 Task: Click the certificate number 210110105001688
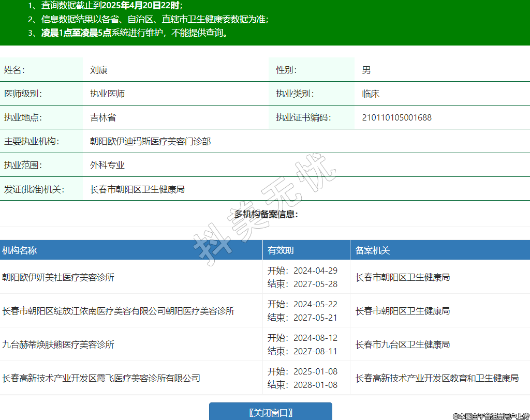coord(396,117)
